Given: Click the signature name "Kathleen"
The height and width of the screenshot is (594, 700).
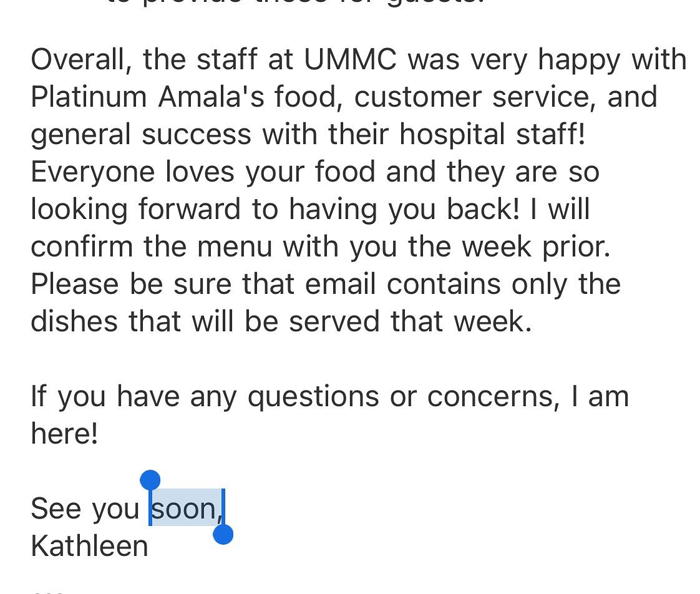Looking at the screenshot, I should tap(89, 546).
